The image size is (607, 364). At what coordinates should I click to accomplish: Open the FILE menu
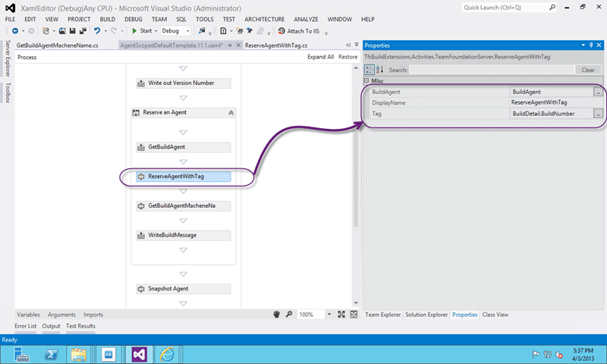[10, 20]
